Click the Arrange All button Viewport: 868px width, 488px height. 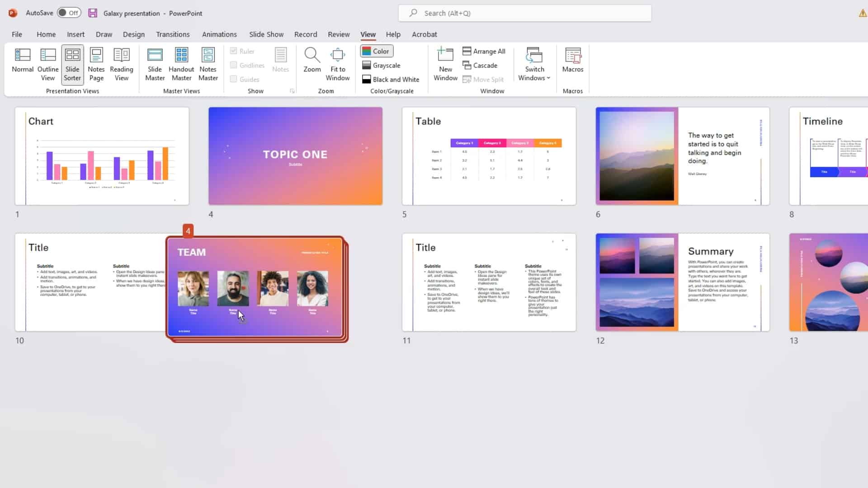(x=484, y=51)
